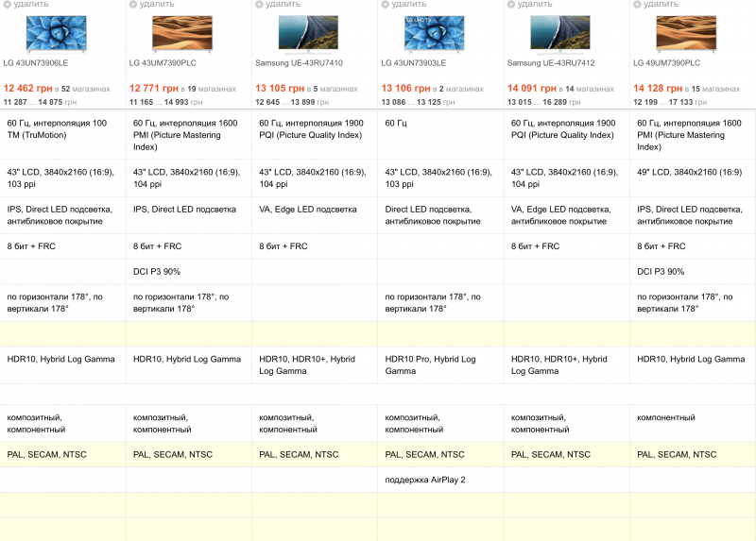Open the LG 43UM7390PLC product link
The image size is (756, 541).
(x=163, y=63)
